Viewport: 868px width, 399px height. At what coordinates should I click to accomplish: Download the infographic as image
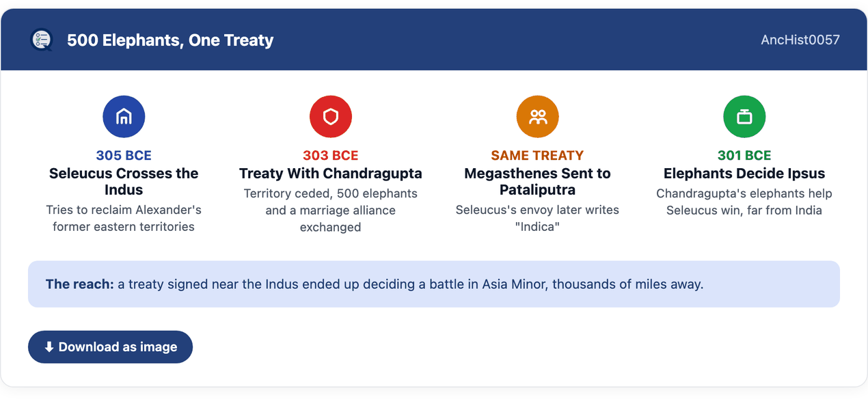tap(110, 347)
